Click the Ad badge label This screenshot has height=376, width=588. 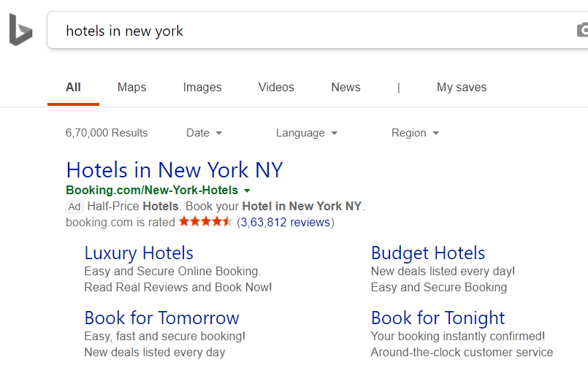[75, 207]
